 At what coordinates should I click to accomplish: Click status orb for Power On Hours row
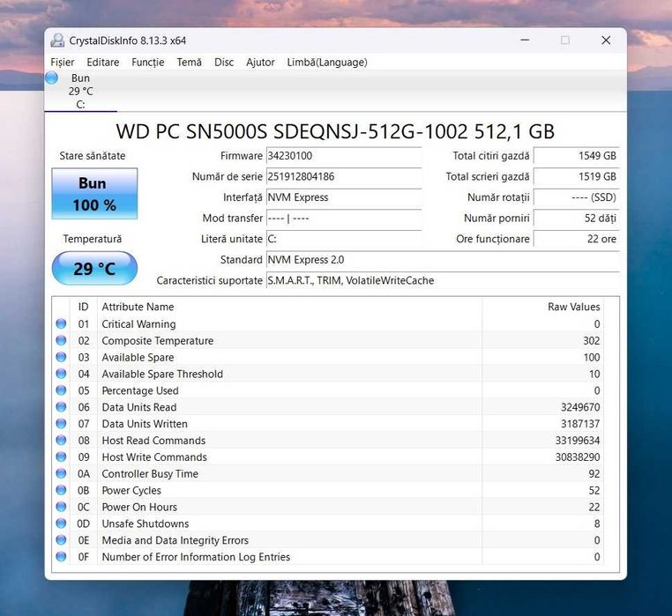click(61, 507)
